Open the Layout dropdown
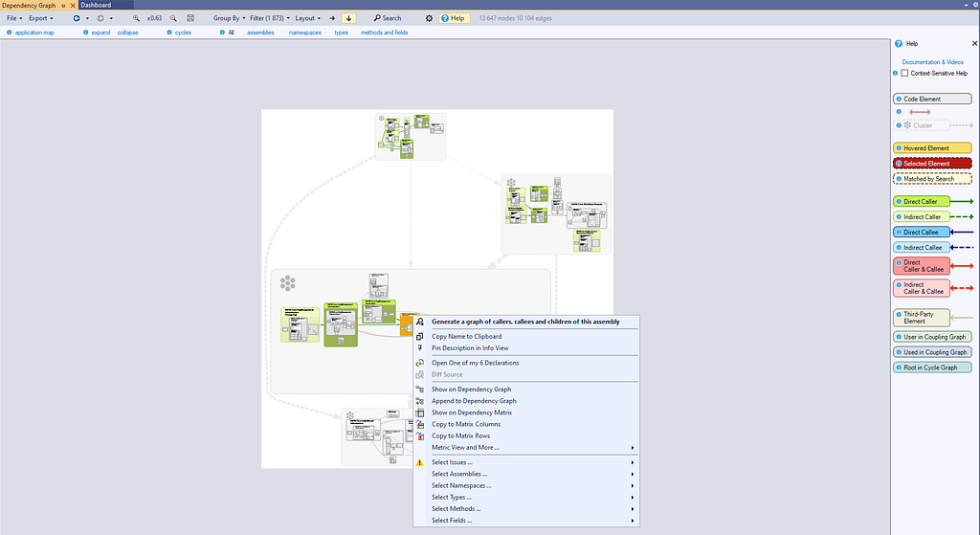The image size is (980, 535). pos(307,18)
